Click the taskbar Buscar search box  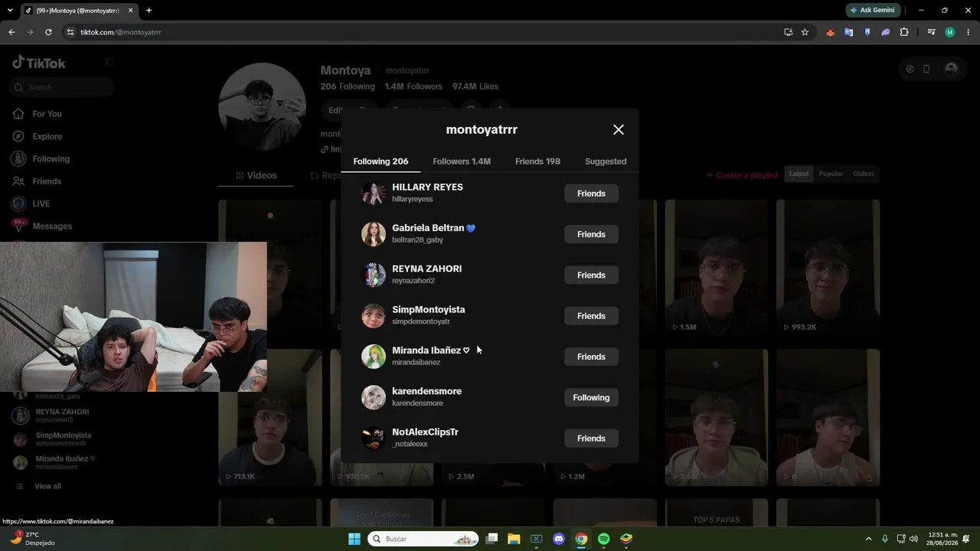(x=423, y=539)
